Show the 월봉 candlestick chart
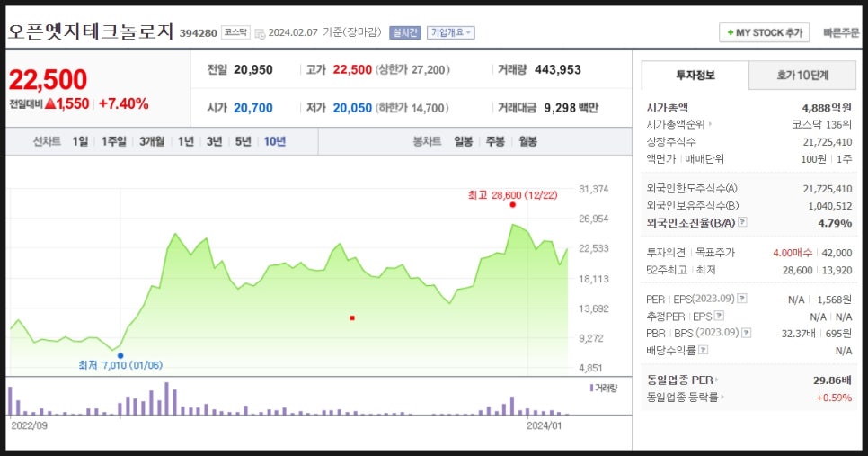This screenshot has width=868, height=456. tap(528, 142)
